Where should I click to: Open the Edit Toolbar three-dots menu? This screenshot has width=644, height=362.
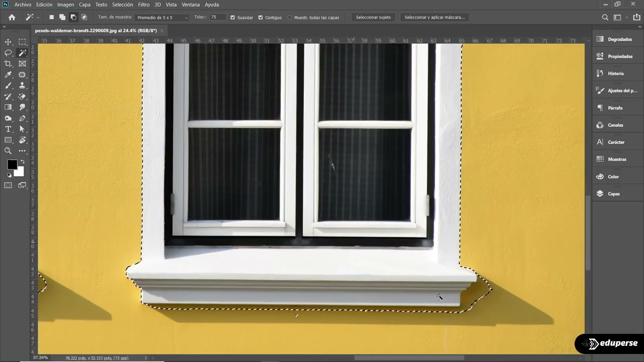[x=22, y=151]
